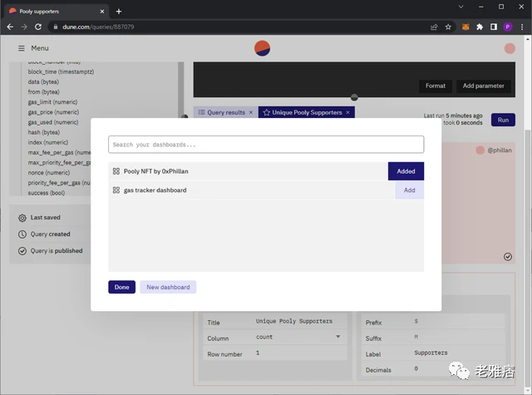
Task: Click the Done button
Action: (x=122, y=287)
